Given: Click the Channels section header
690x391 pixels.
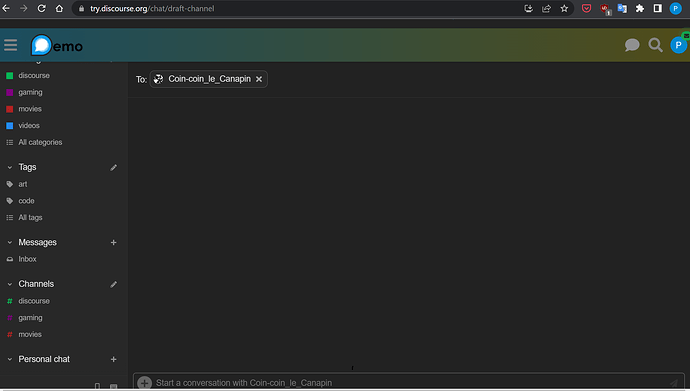Looking at the screenshot, I should (36, 284).
